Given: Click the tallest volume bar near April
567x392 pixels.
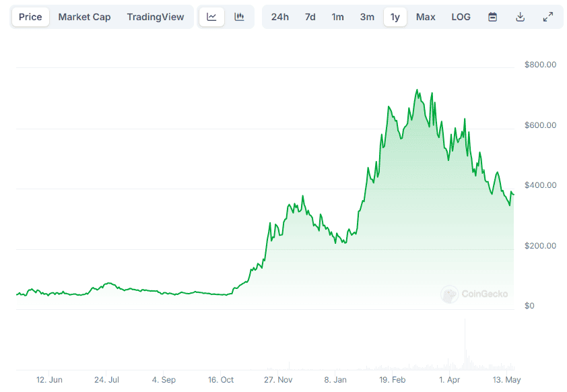Looking at the screenshot, I should tap(465, 344).
